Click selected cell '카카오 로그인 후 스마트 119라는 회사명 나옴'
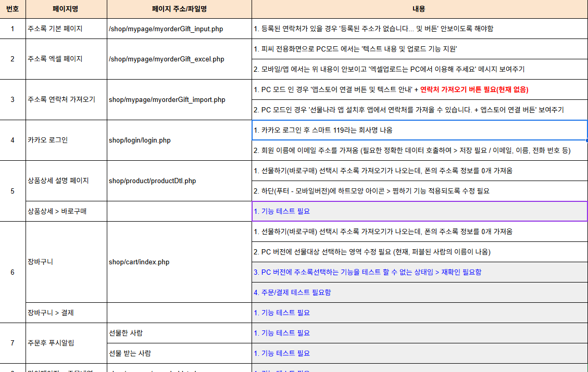This screenshot has height=372, width=588. click(x=420, y=130)
